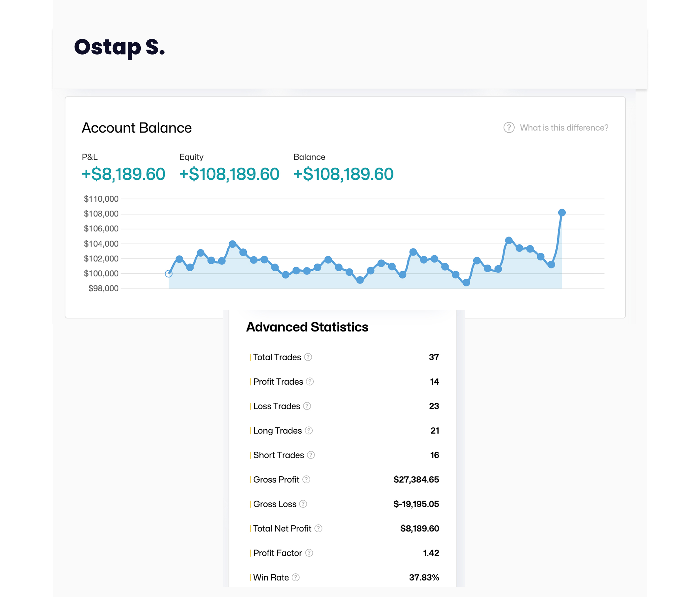
Task: Click help icon beside Profit Factor
Action: click(x=309, y=553)
